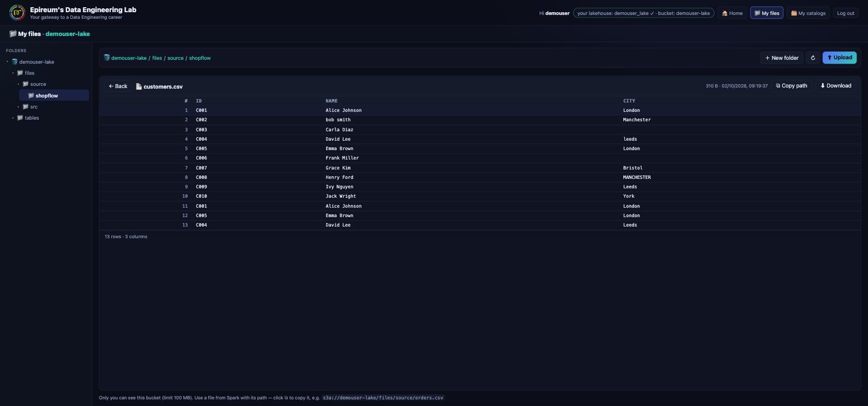Expand the src folder tree node
868x406 pixels.
tap(19, 106)
